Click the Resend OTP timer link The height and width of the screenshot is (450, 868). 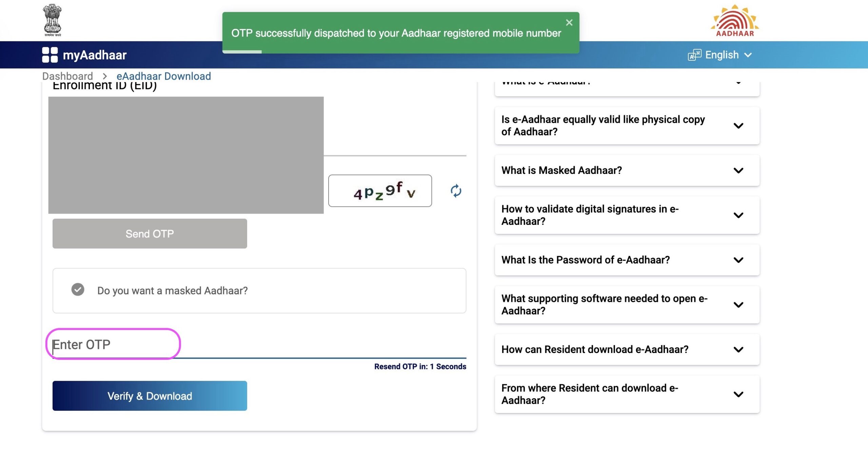(420, 366)
